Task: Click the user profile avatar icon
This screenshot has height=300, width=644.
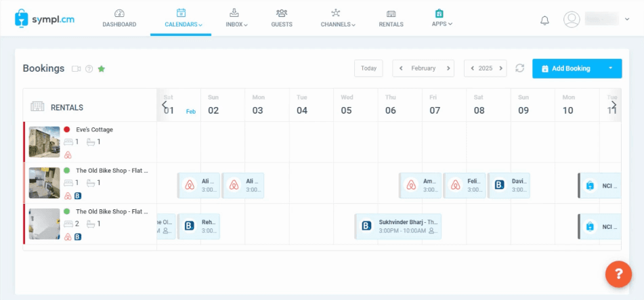Action: pos(572,20)
